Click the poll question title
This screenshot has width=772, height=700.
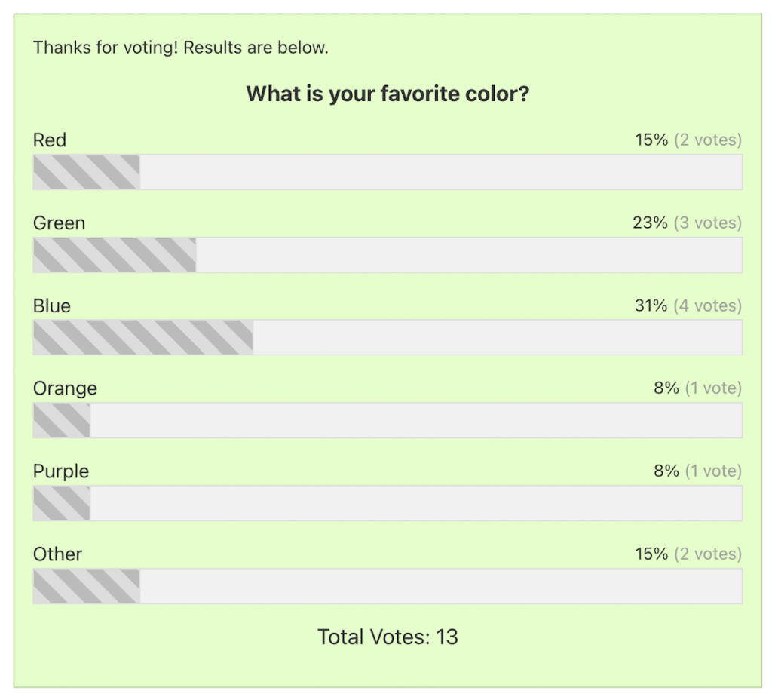388,94
